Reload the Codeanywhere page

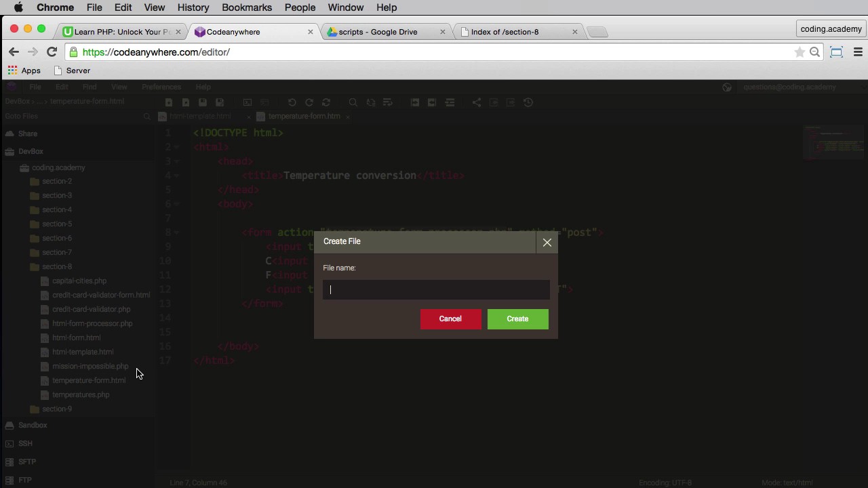pyautogui.click(x=52, y=52)
